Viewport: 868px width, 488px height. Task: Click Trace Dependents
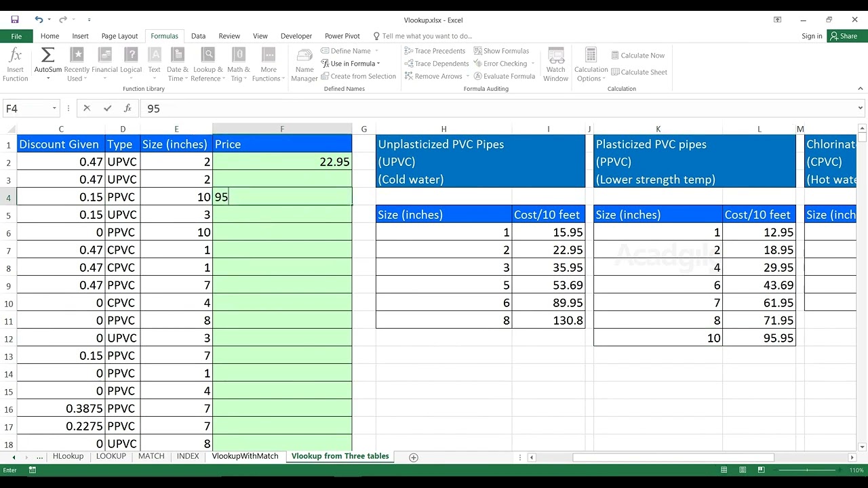pyautogui.click(x=437, y=64)
